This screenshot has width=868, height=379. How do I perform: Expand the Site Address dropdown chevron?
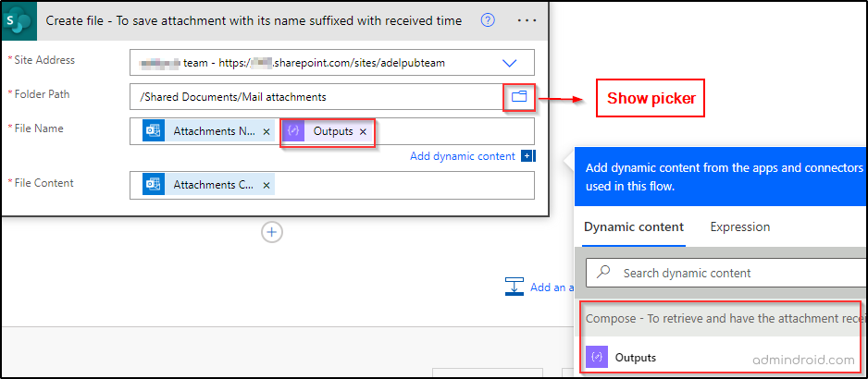(x=509, y=63)
